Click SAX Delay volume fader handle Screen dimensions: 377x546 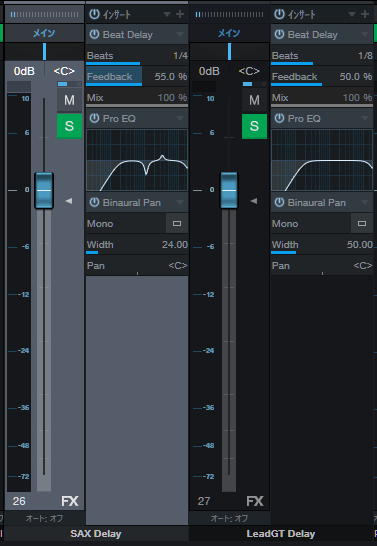44,190
